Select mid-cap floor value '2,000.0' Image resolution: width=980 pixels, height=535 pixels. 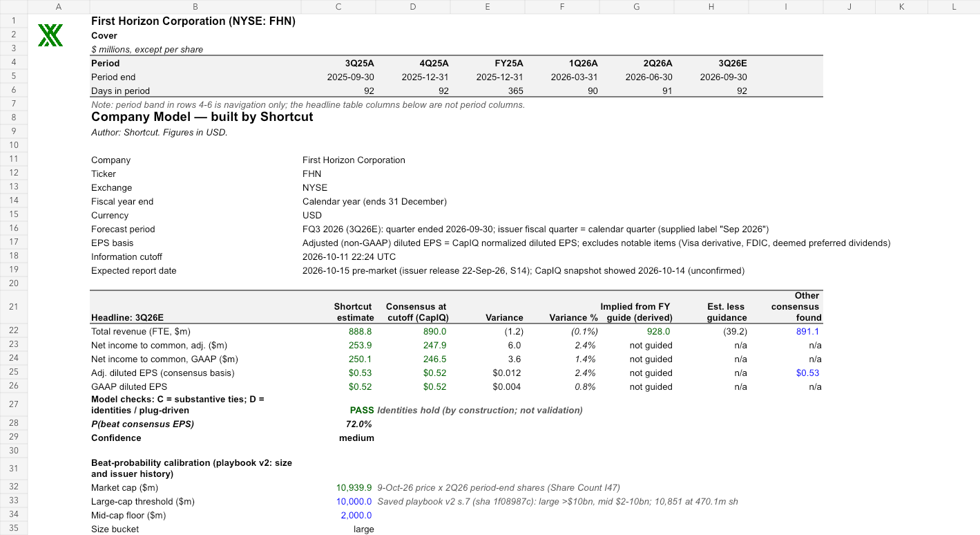[356, 515]
